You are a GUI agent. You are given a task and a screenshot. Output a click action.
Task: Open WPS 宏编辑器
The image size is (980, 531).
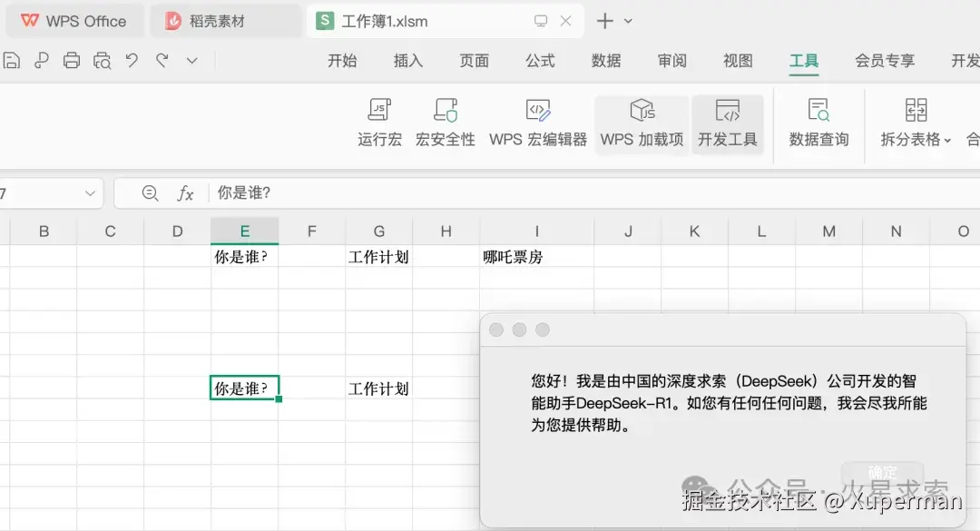pyautogui.click(x=537, y=123)
